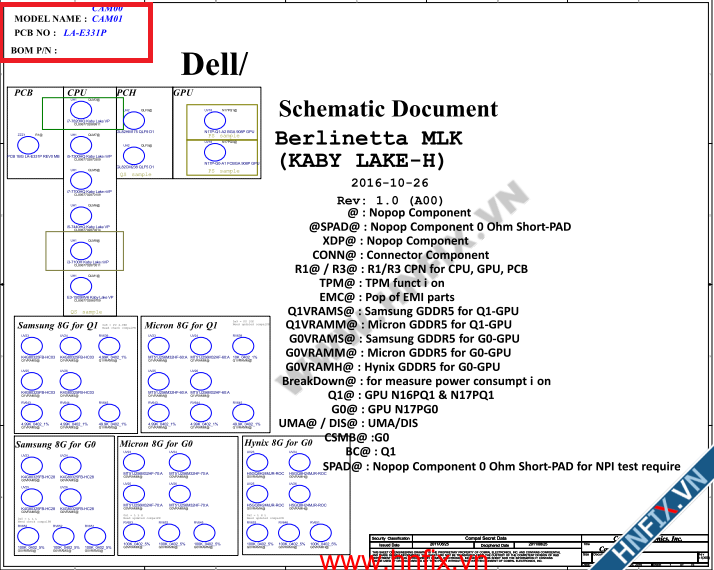Click the 'PCB NO :' label
The height and width of the screenshot is (570, 714).
(x=36, y=33)
